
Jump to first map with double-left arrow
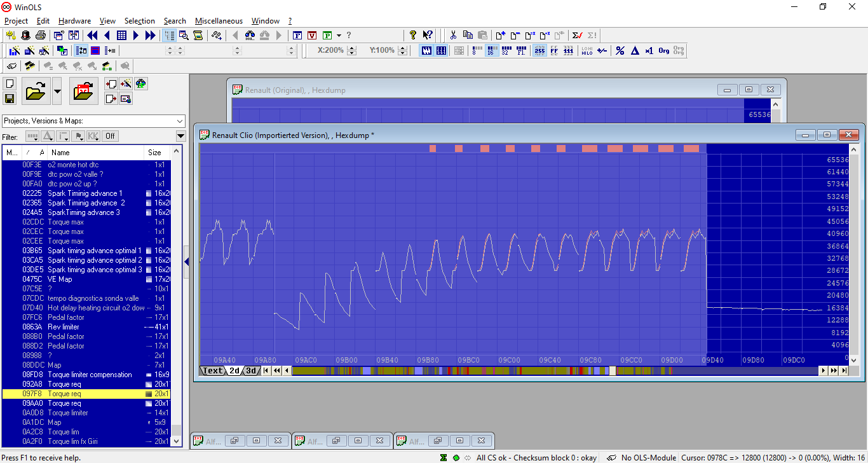[x=92, y=35]
